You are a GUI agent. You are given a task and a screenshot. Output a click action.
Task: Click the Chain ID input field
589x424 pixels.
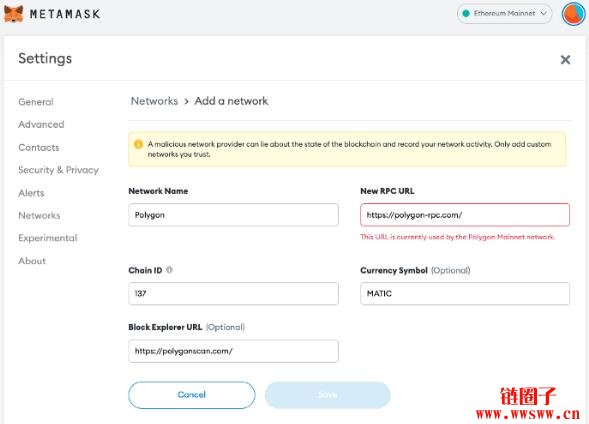[x=233, y=293]
